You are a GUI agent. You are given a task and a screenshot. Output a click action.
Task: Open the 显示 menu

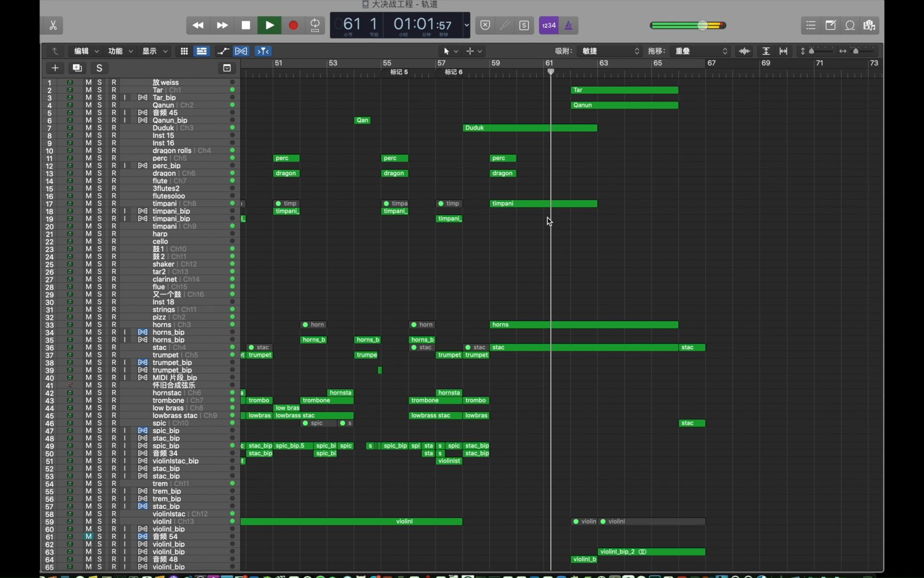[155, 51]
